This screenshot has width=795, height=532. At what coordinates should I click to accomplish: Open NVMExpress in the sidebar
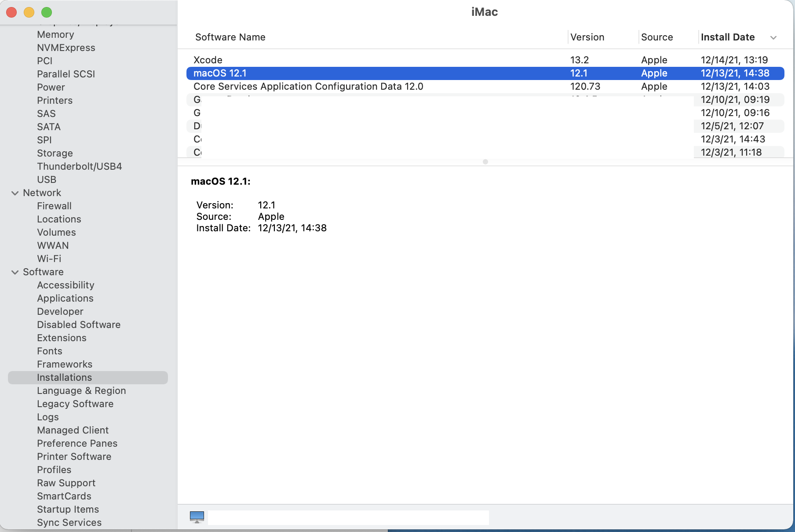click(66, 48)
